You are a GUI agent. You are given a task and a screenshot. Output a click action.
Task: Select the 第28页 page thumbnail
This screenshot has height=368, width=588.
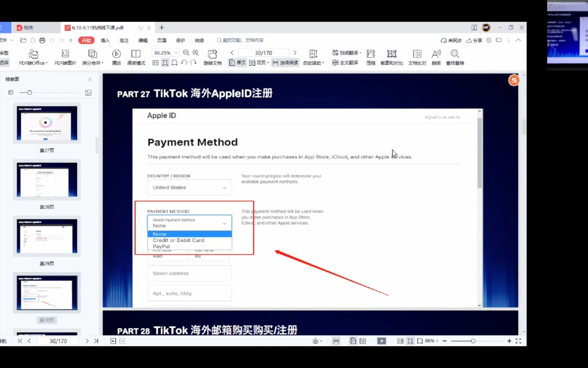[47, 180]
